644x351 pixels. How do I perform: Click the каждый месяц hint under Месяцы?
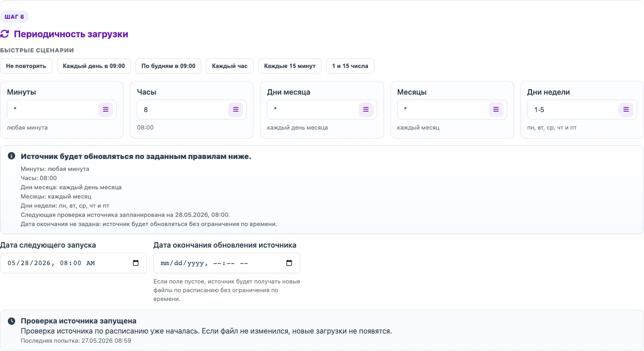[418, 127]
